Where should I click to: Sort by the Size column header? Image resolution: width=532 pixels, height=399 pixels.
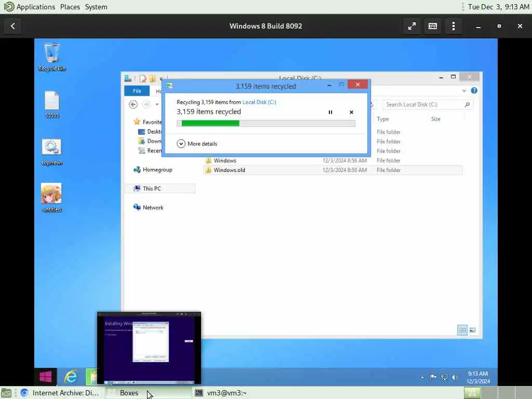(x=436, y=119)
